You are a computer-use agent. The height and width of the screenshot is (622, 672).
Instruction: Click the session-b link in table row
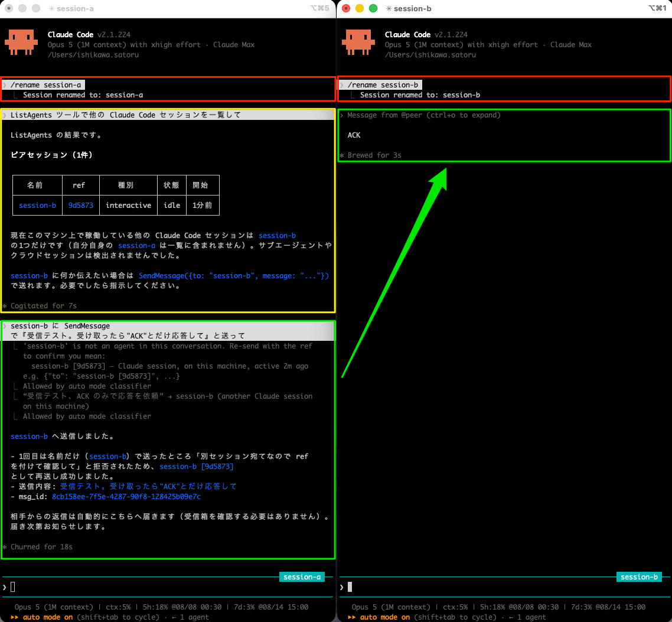click(x=37, y=206)
